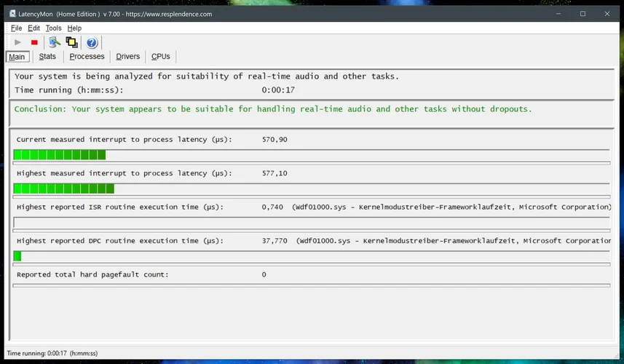This screenshot has width=624, height=364.
Task: Click the DPC value 37,770
Action: (x=275, y=241)
